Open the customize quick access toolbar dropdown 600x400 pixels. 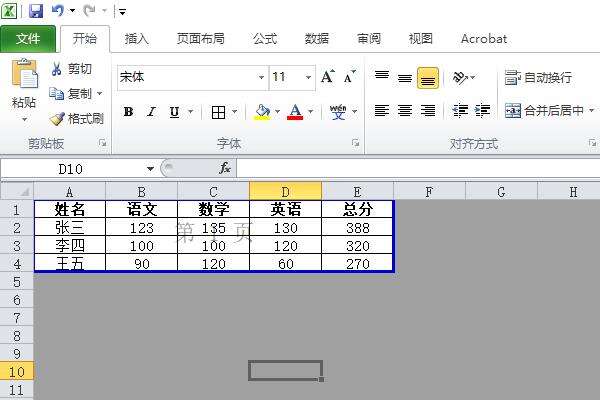tap(122, 12)
